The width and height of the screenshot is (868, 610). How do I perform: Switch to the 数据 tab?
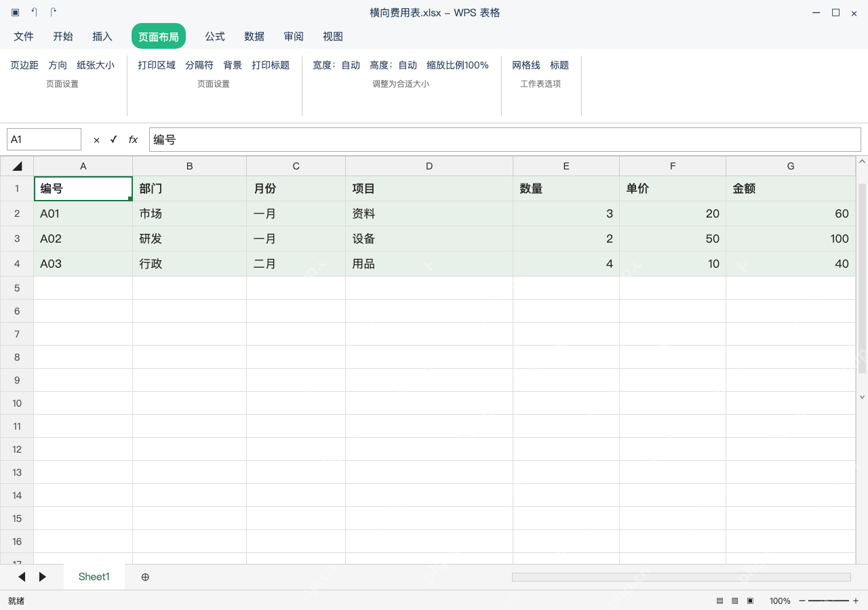pyautogui.click(x=254, y=37)
